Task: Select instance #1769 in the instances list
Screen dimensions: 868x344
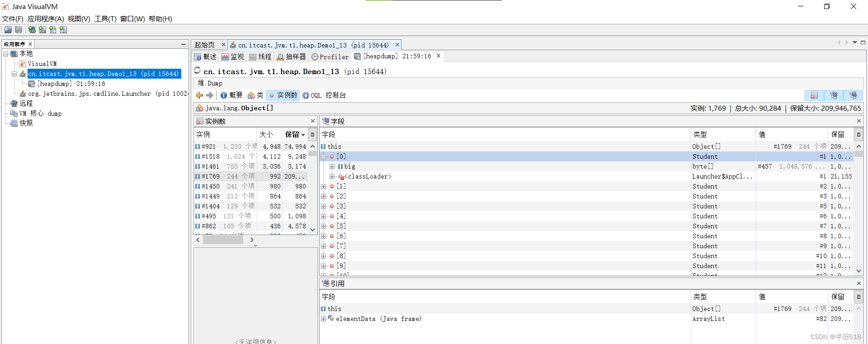Action: click(x=251, y=176)
